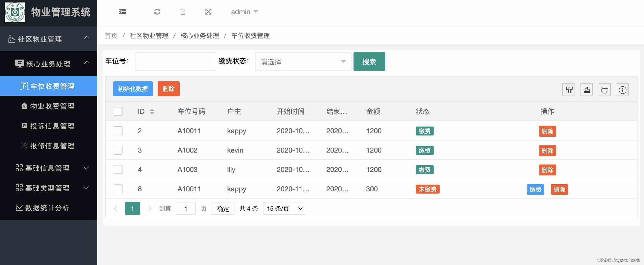Focus the go-to page number field
The height and width of the screenshot is (265, 644).
coord(186,208)
